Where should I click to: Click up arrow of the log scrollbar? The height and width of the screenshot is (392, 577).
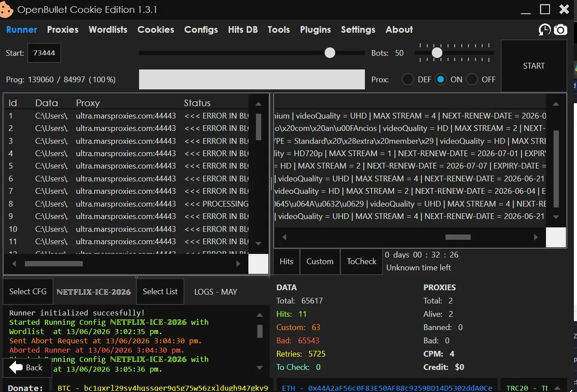click(x=260, y=315)
